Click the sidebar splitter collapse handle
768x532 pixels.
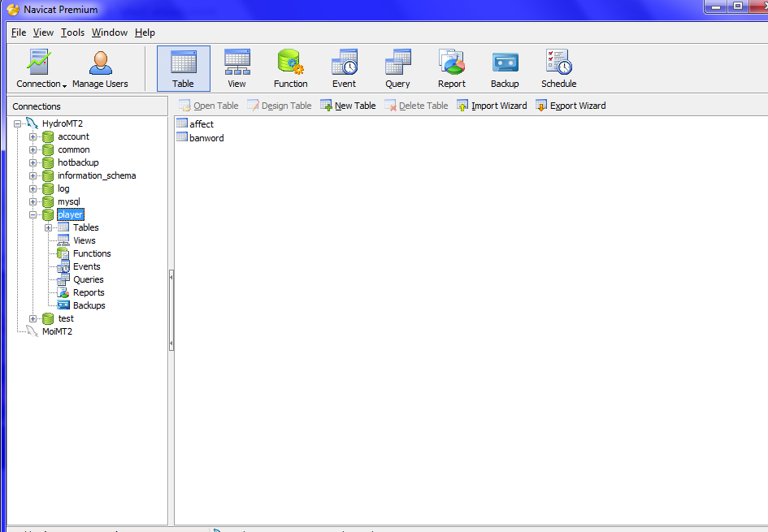(x=171, y=310)
